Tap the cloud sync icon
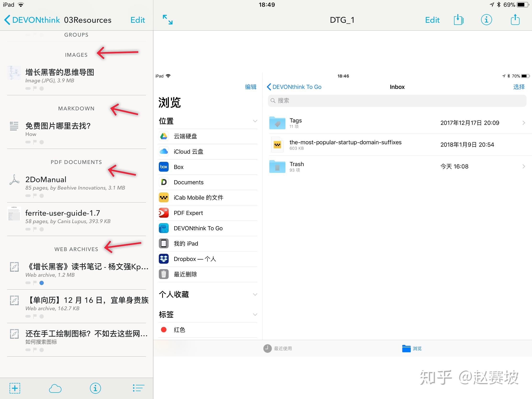Image resolution: width=532 pixels, height=399 pixels. (x=55, y=388)
